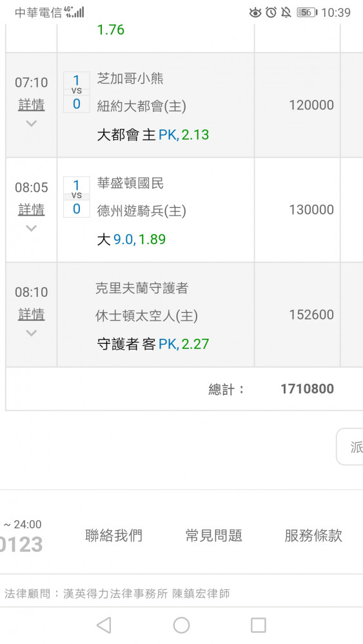363x644 pixels.
Task: Open the 聯絡我們 footer menu
Action: [x=114, y=536]
